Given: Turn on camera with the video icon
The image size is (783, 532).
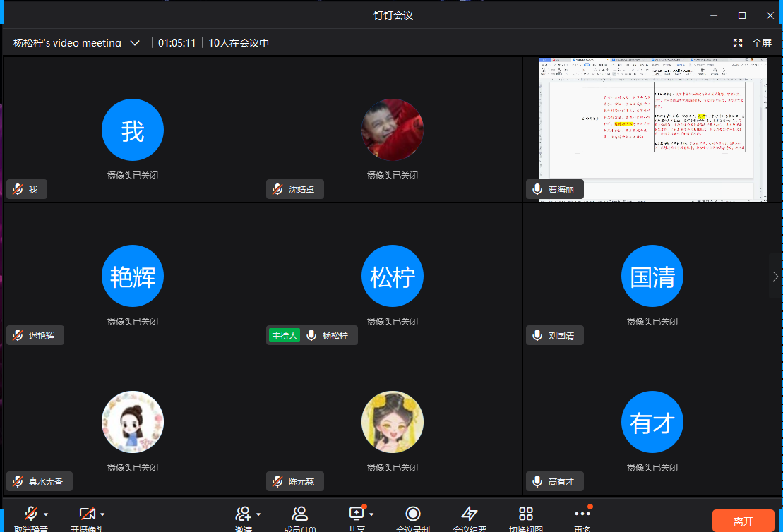Looking at the screenshot, I should [88, 514].
